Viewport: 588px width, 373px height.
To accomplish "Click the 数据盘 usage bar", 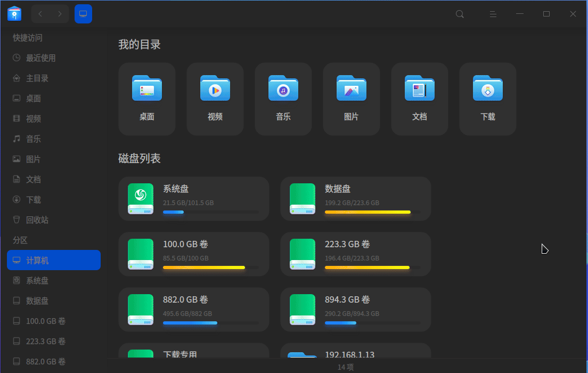I will point(373,213).
